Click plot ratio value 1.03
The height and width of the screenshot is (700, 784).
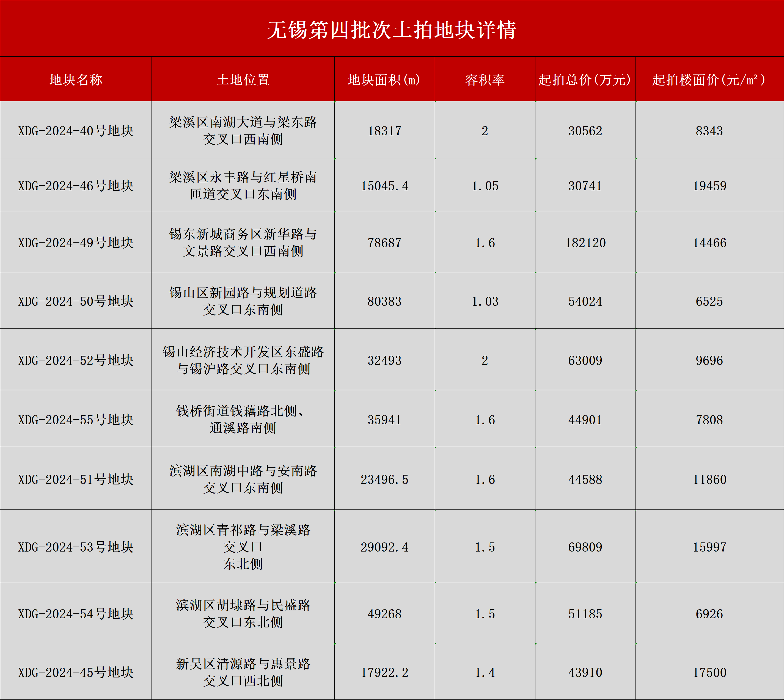coord(485,302)
